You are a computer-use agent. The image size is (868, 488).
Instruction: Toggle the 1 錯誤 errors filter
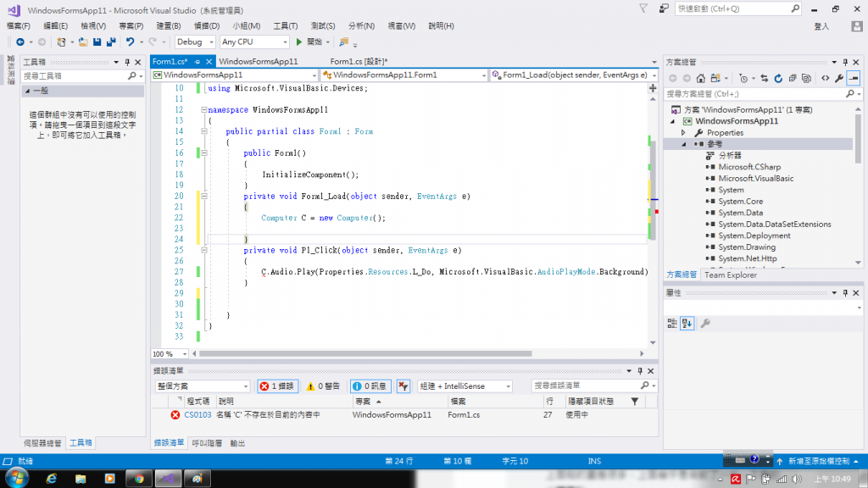pyautogui.click(x=278, y=386)
